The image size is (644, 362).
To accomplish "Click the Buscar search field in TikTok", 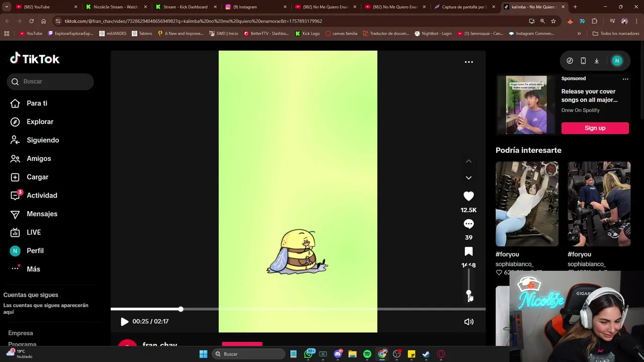I will point(50,81).
